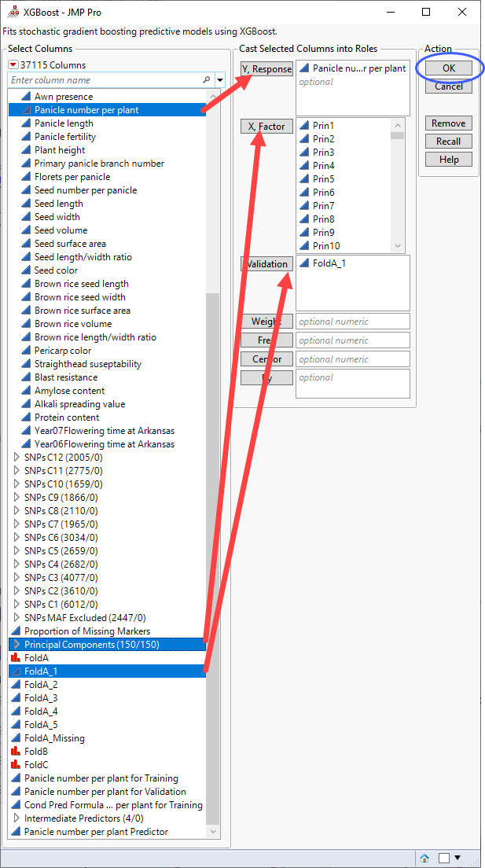
Task: Click icon beside Panicle nu...r per plant response
Action: click(304, 68)
